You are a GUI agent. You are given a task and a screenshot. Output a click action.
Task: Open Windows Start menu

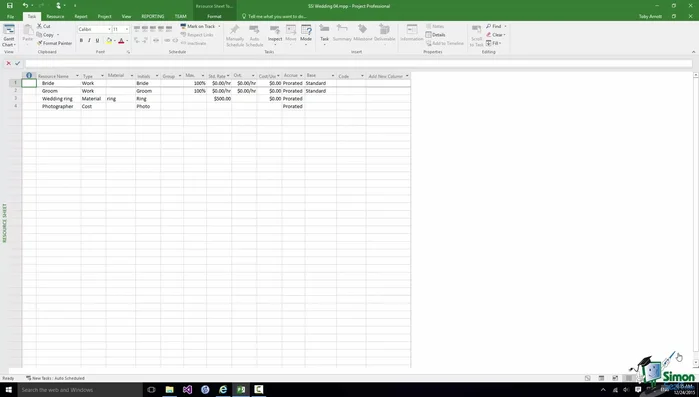tap(8, 389)
